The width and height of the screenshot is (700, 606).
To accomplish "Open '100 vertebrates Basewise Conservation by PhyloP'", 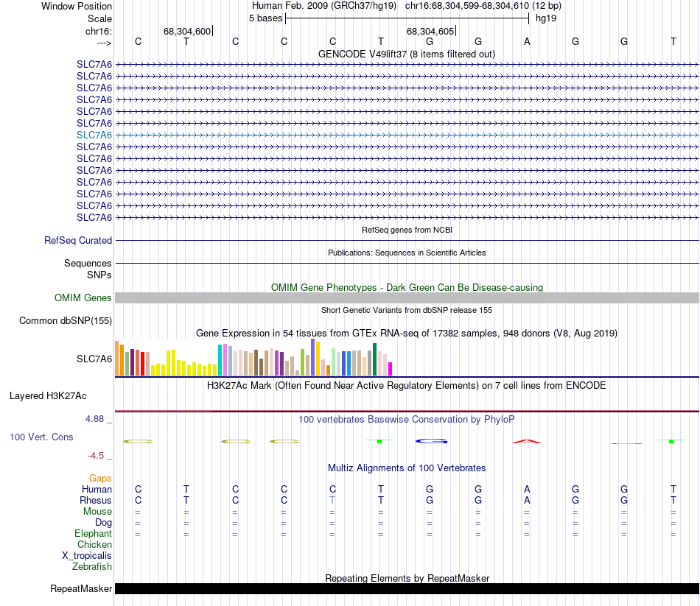I will click(406, 420).
